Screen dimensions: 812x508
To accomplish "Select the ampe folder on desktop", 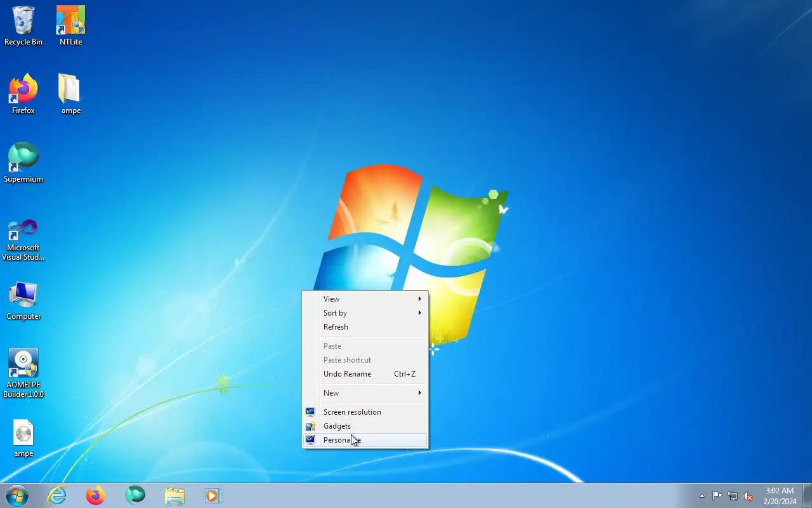I will click(70, 95).
